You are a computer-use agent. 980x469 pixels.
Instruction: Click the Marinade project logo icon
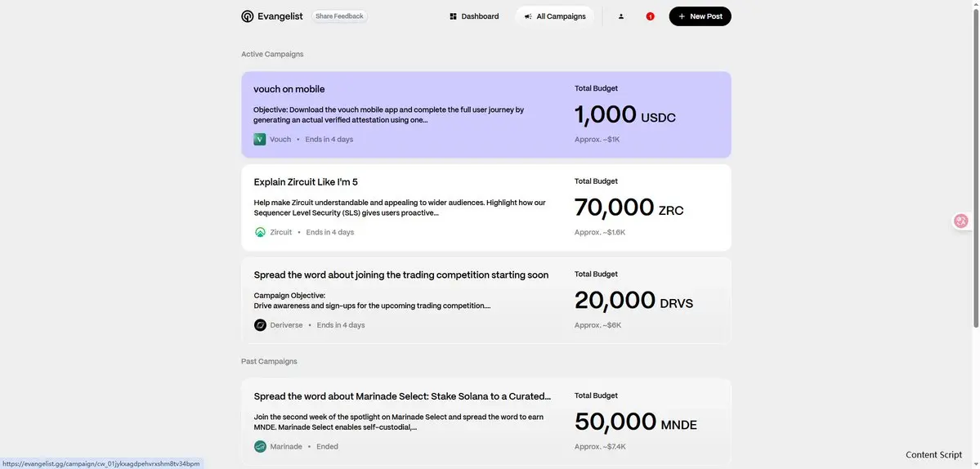point(261,446)
